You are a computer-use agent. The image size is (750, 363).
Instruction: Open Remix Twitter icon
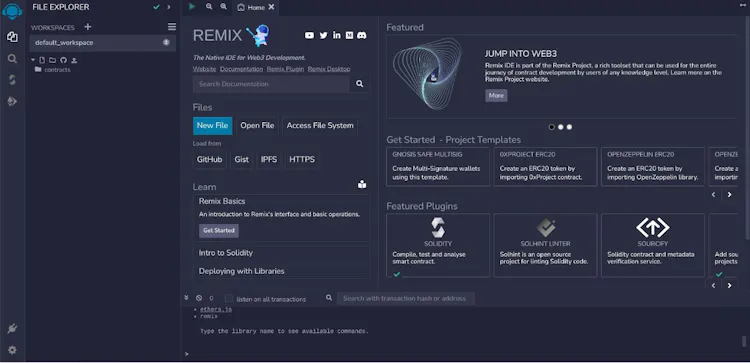pyautogui.click(x=324, y=35)
